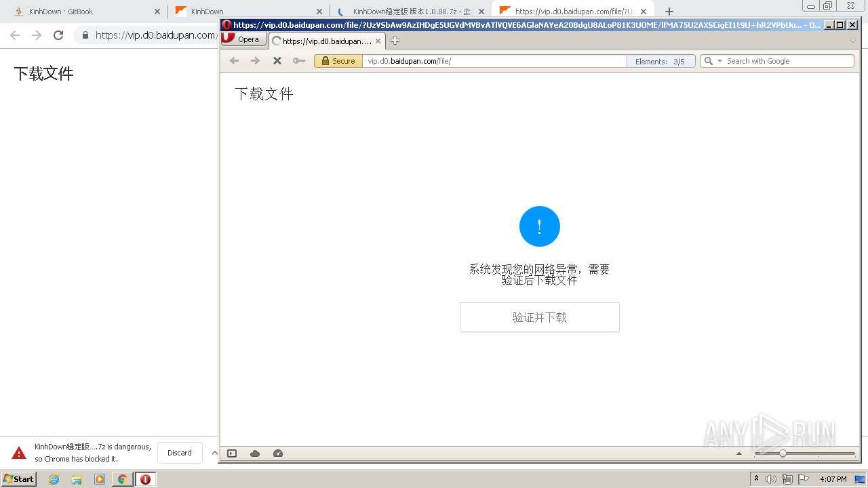The height and width of the screenshot is (488, 868).
Task: Close the KinhDown稳定版 Chrome tab
Action: (x=481, y=12)
